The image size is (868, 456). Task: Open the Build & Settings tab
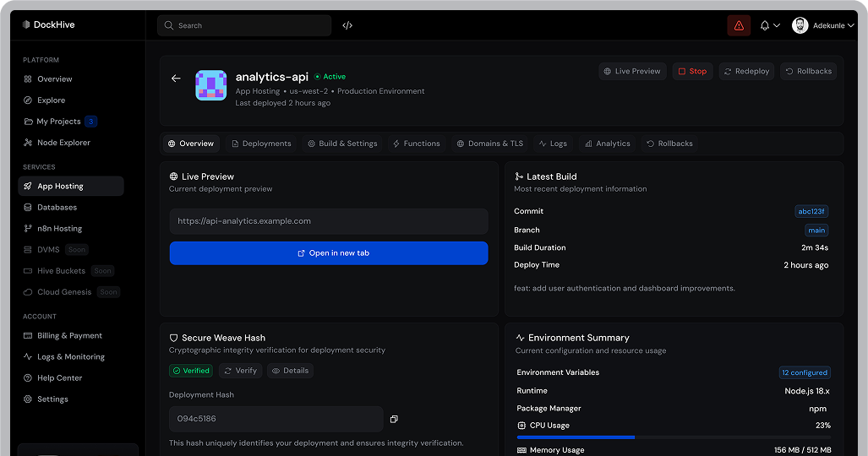(342, 144)
